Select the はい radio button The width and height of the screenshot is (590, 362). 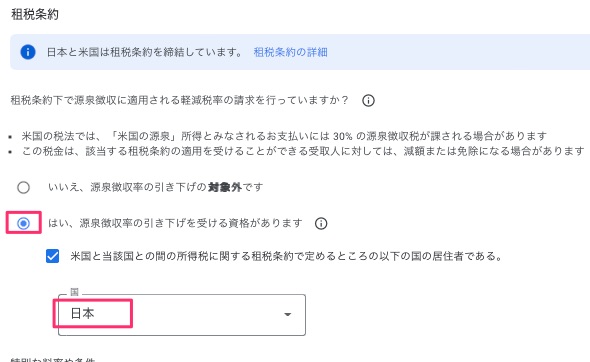23,224
